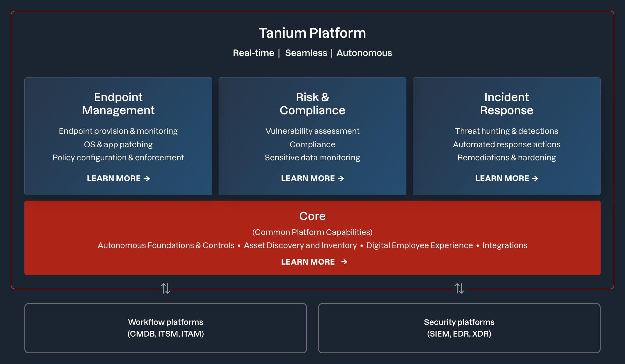The width and height of the screenshot is (625, 364).
Task: Select the Endpoint Management heading
Action: [118, 104]
